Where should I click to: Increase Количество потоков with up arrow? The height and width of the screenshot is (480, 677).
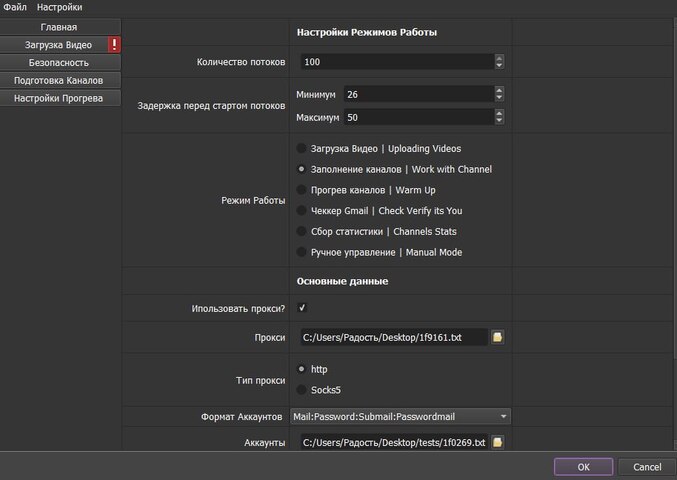point(499,58)
